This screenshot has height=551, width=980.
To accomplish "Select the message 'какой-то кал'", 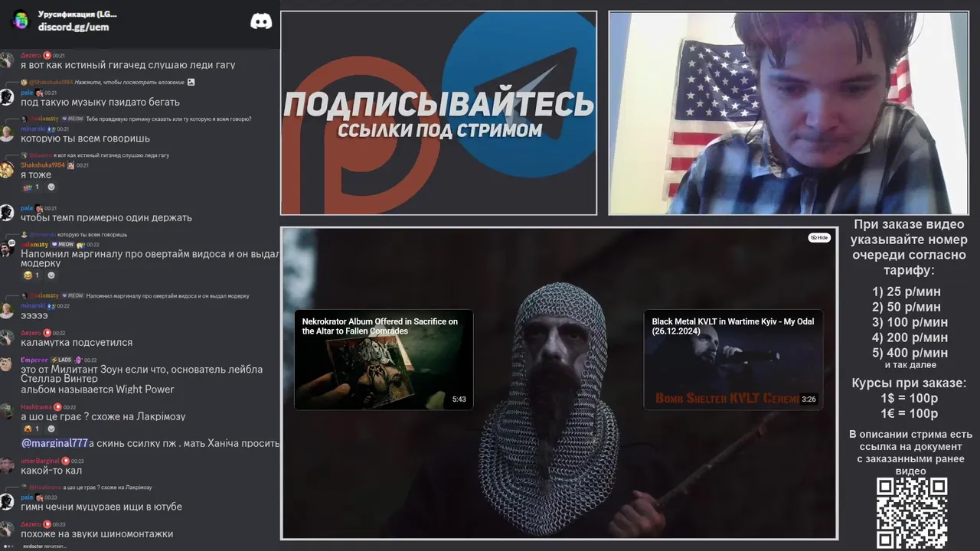I will coord(52,471).
